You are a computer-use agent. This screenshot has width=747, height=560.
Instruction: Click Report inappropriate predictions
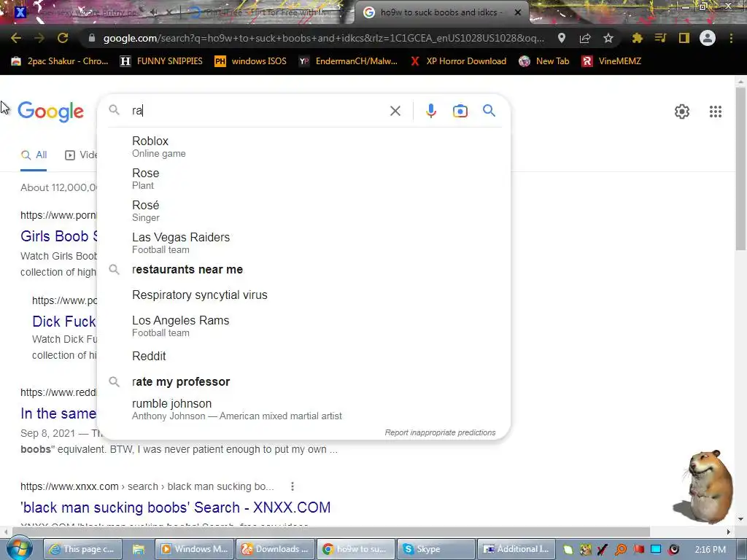click(x=440, y=432)
